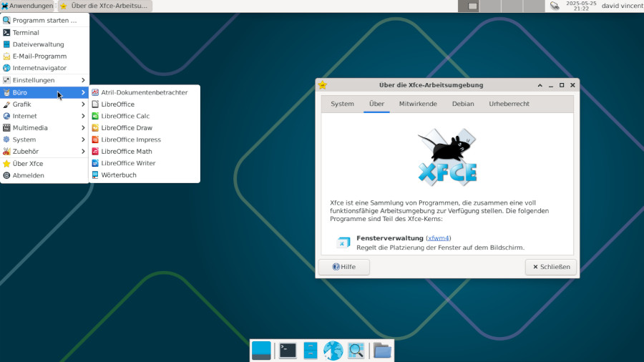Click the Atril-Dokumentenbetrachter icon

95,92
